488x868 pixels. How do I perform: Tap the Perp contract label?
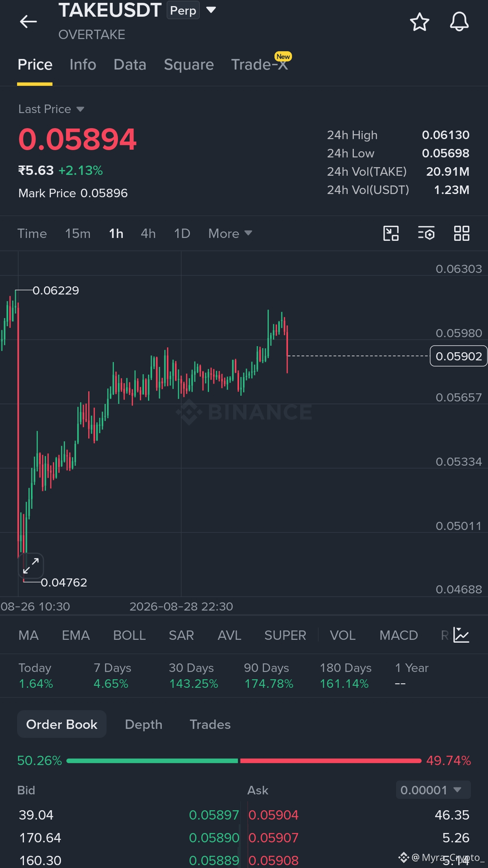pyautogui.click(x=183, y=10)
